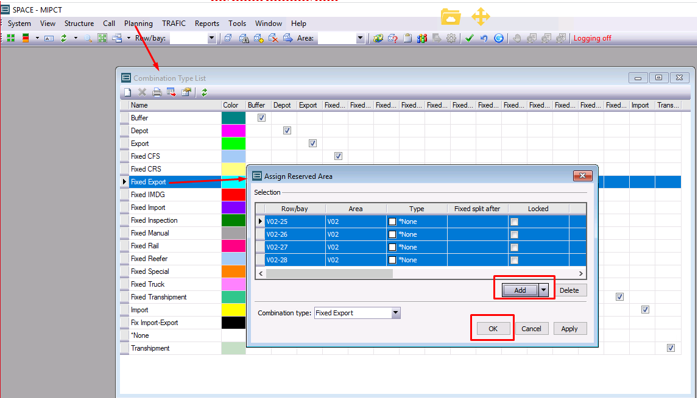Click the green refresh arrows in main toolbar

coord(64,38)
